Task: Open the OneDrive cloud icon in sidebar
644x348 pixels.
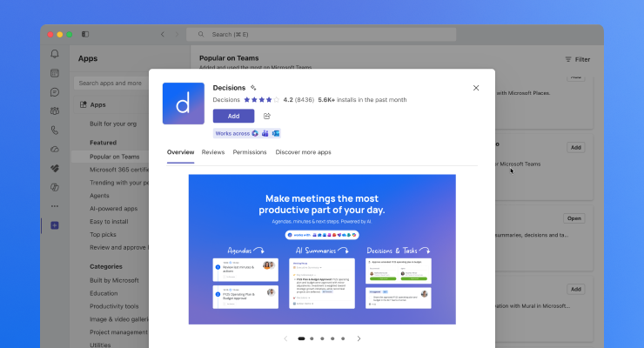Action: coord(55,150)
